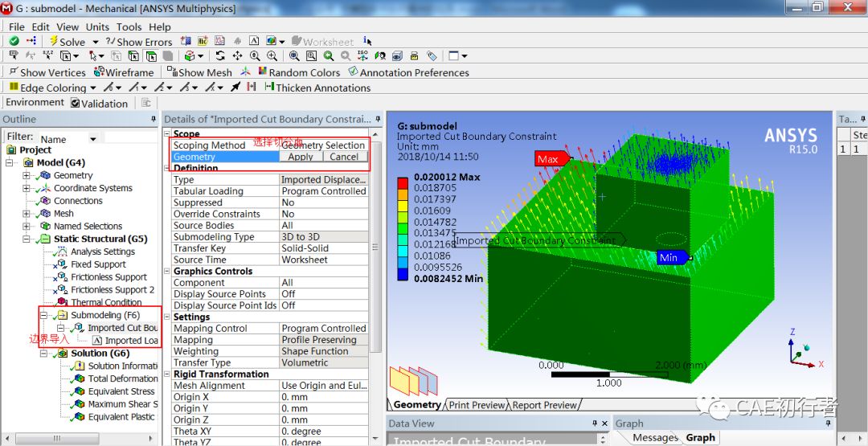Viewport: 868px width, 446px height.
Task: Open the Tools menu
Action: [x=129, y=27]
